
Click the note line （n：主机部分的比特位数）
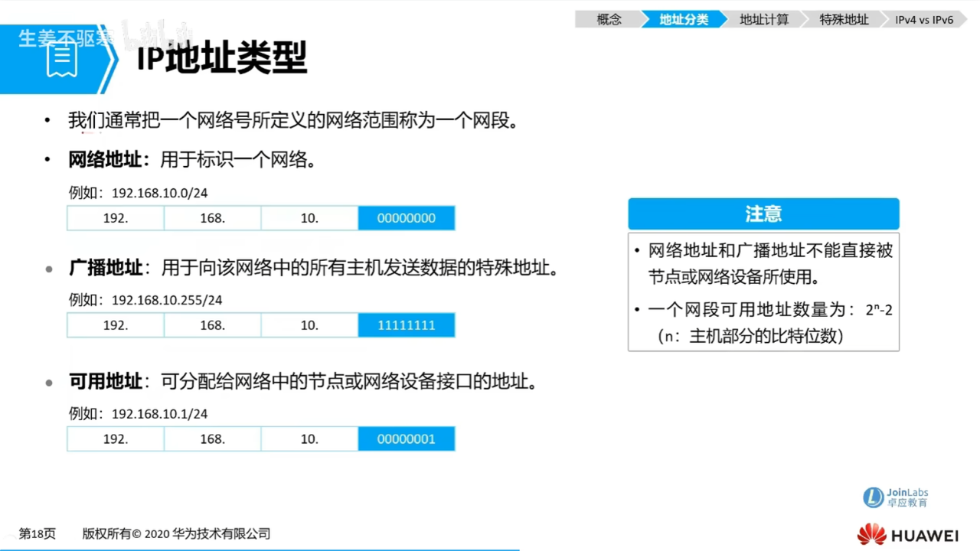750,336
